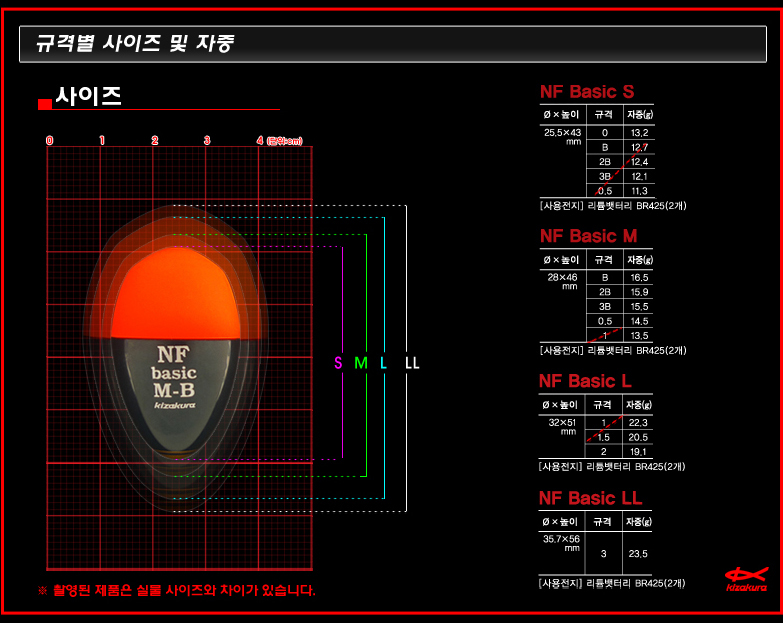Click weight value '15.5'
Viewport: 783px width, 623px height.
pos(639,307)
